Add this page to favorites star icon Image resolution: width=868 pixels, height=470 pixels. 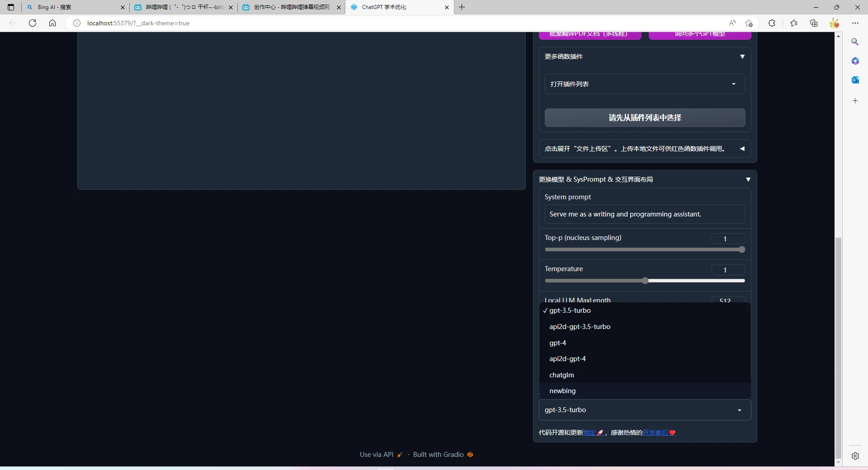[749, 23]
